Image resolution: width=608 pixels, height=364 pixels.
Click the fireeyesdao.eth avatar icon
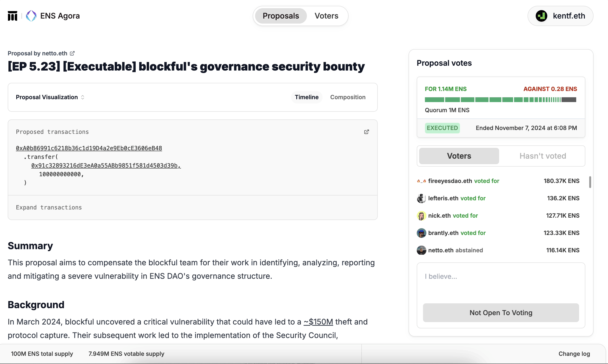coord(421,181)
